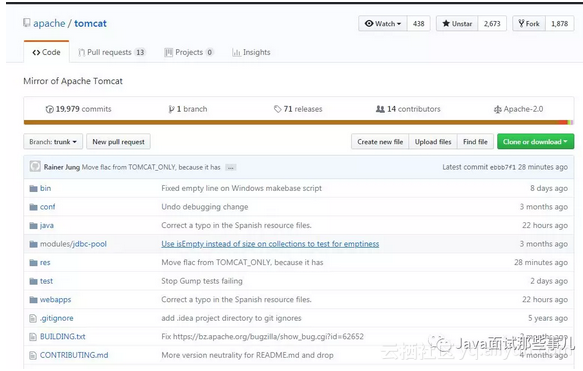The image size is (583, 371).
Task: Open the tomcat repository link
Action: click(x=90, y=23)
